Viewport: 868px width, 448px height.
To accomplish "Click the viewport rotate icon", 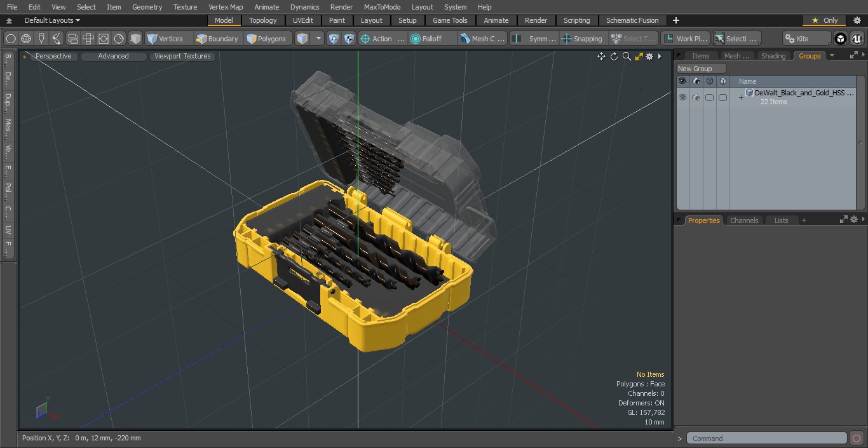I will (x=614, y=57).
